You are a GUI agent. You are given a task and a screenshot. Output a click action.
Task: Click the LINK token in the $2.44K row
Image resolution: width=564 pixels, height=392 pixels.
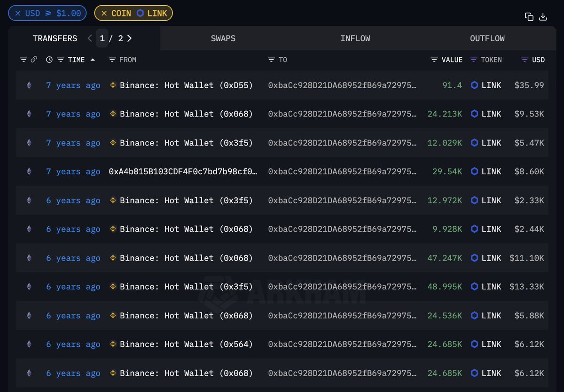(x=486, y=229)
